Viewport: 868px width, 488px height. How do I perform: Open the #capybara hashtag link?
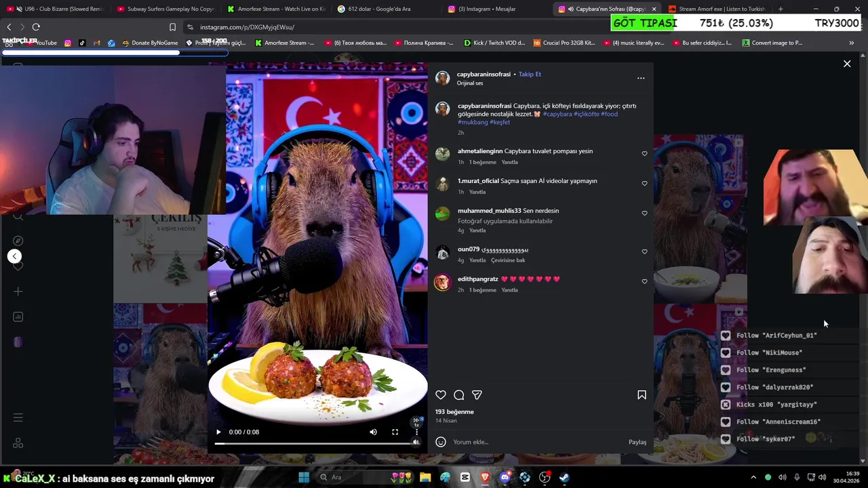(x=557, y=114)
